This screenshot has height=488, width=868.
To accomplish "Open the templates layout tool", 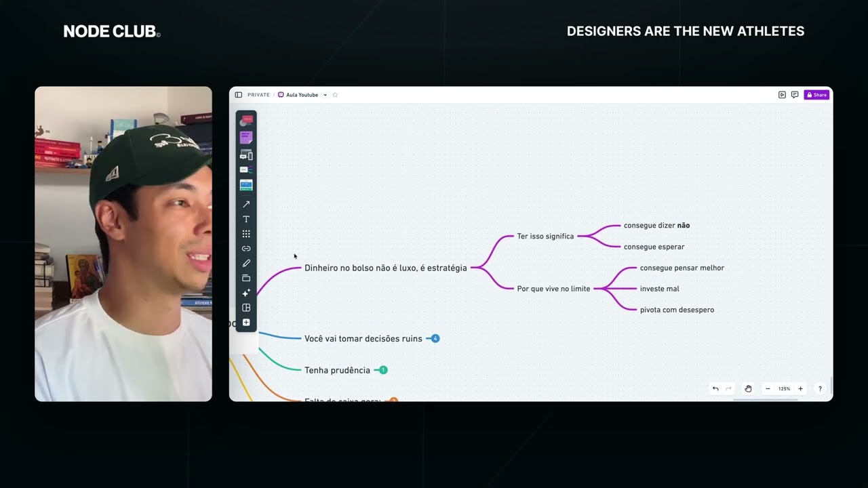I will 246,308.
